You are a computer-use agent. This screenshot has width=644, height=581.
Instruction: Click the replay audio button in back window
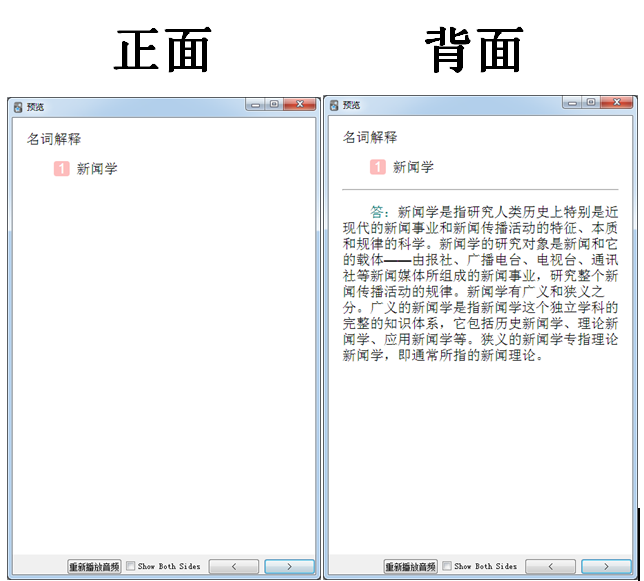coord(410,567)
